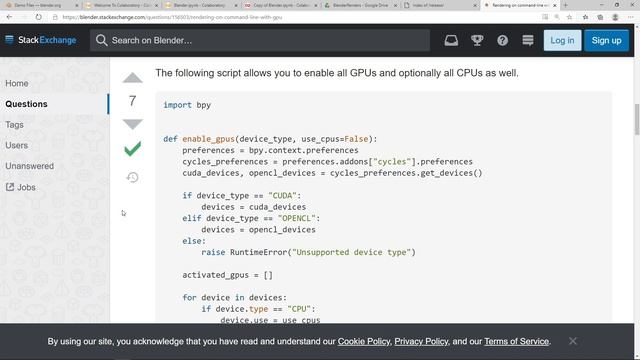
Task: Click the 'for device in devices:' line
Action: click(x=235, y=298)
